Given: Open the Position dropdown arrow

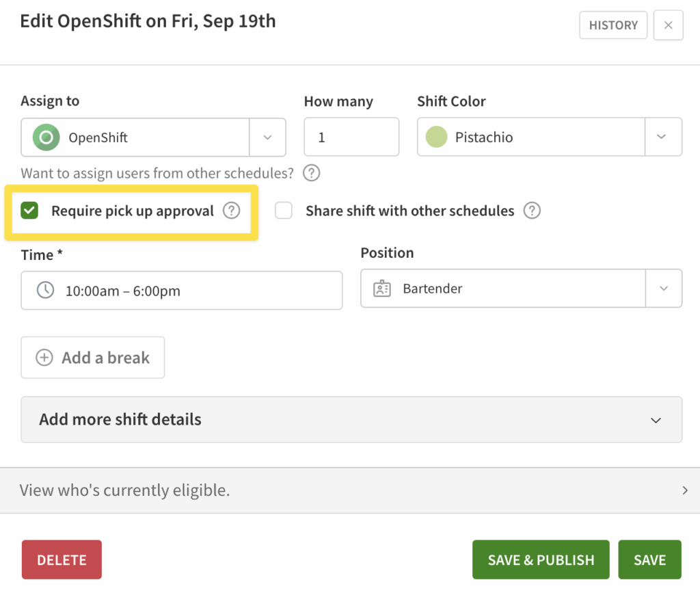Looking at the screenshot, I should [x=663, y=289].
